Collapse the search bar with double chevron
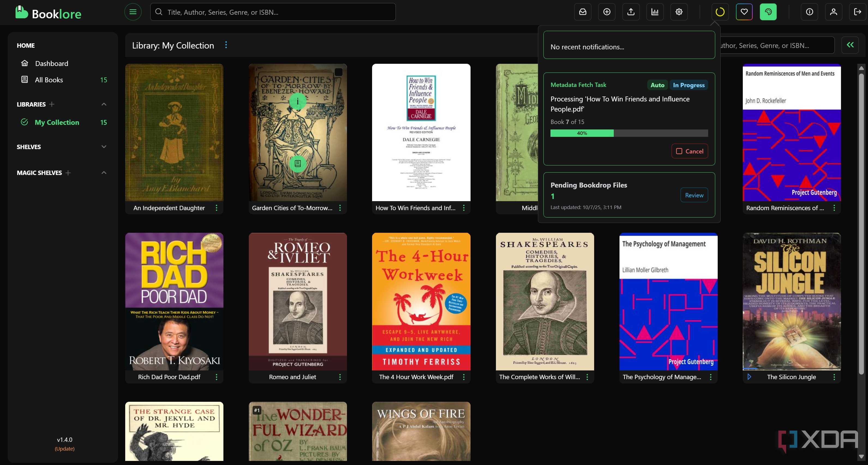This screenshot has height=465, width=868. coord(851,45)
